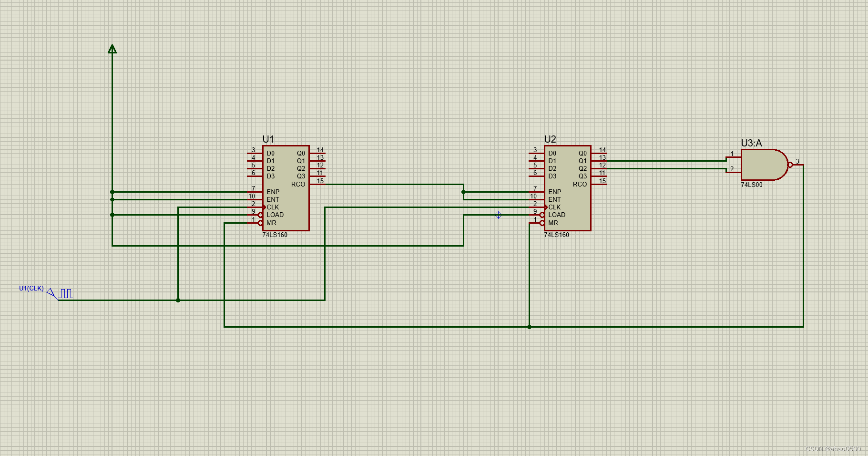This screenshot has height=456, width=868.
Task: Click the ENP pin label on U2
Action: 555,192
